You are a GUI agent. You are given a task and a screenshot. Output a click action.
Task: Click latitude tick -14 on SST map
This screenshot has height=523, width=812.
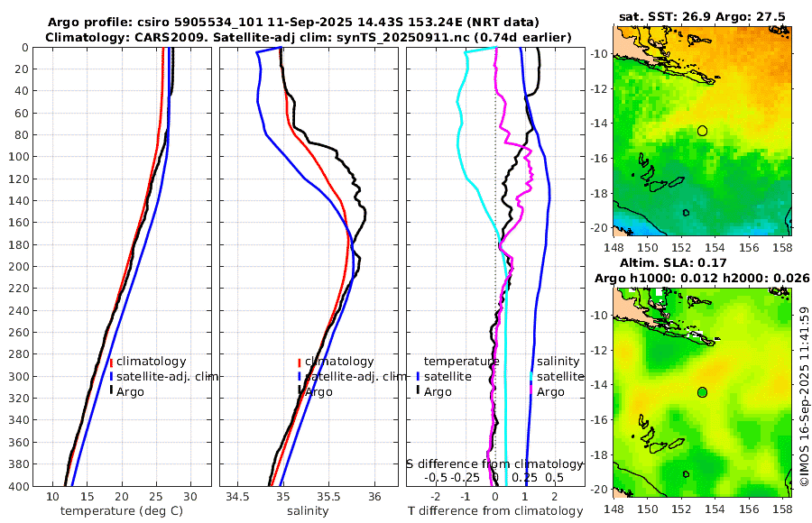[599, 124]
